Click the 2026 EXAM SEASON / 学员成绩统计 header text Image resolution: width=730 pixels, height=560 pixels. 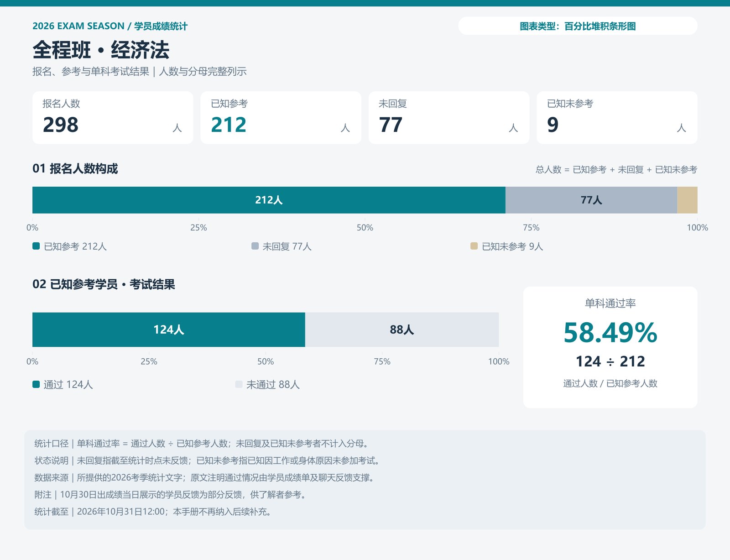tap(110, 26)
